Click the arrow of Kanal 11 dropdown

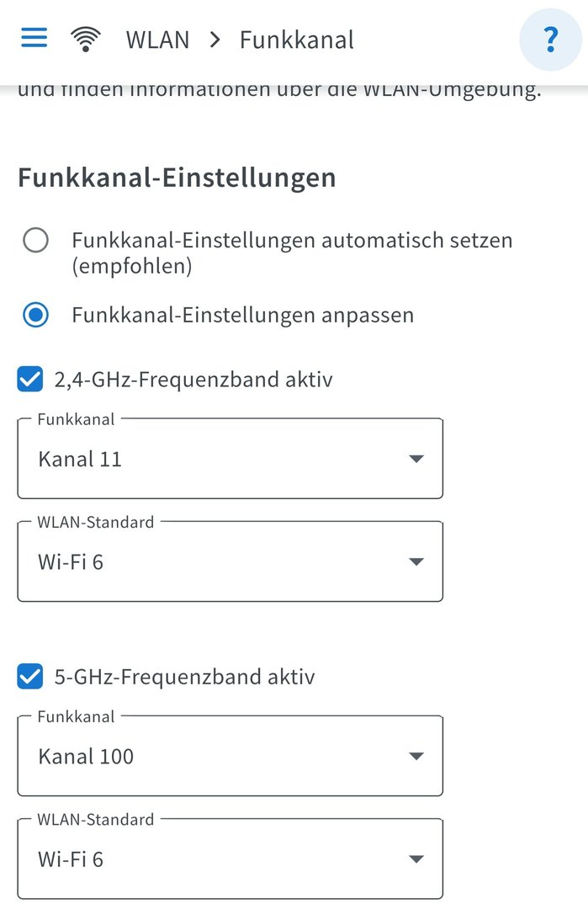point(416,459)
